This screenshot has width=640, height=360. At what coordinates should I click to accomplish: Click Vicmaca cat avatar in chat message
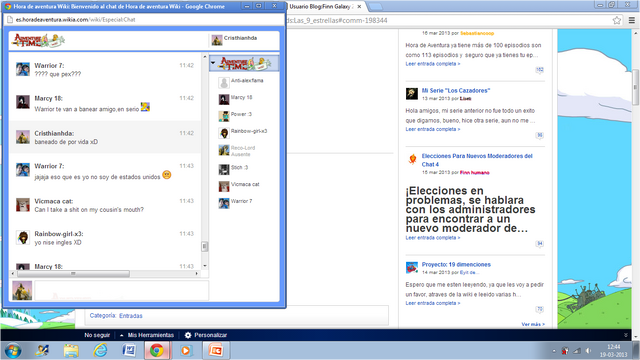click(x=23, y=205)
